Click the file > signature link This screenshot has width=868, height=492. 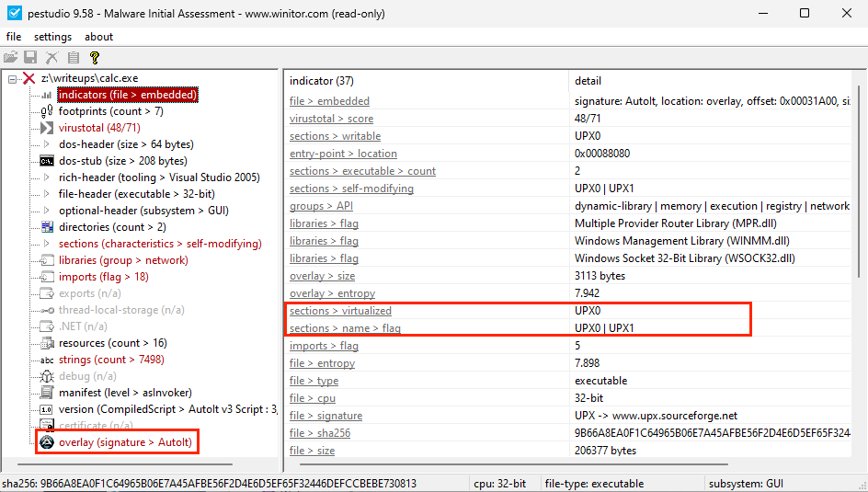tap(326, 416)
